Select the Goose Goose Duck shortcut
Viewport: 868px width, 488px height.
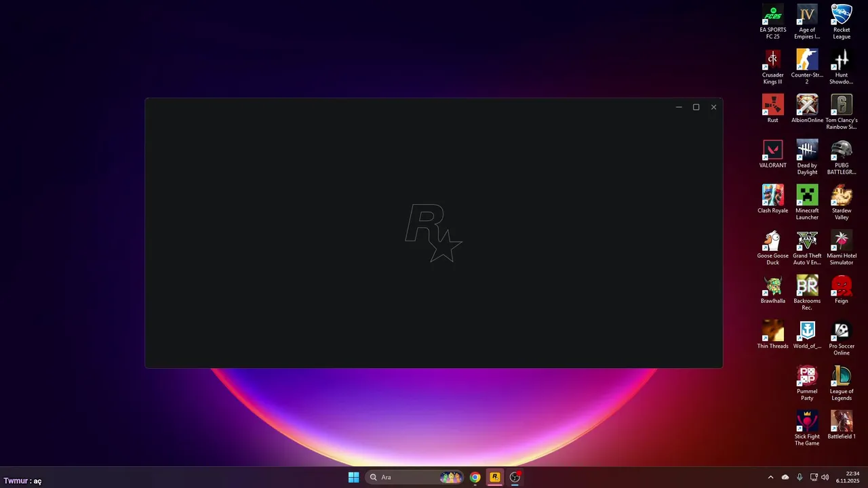tap(772, 248)
